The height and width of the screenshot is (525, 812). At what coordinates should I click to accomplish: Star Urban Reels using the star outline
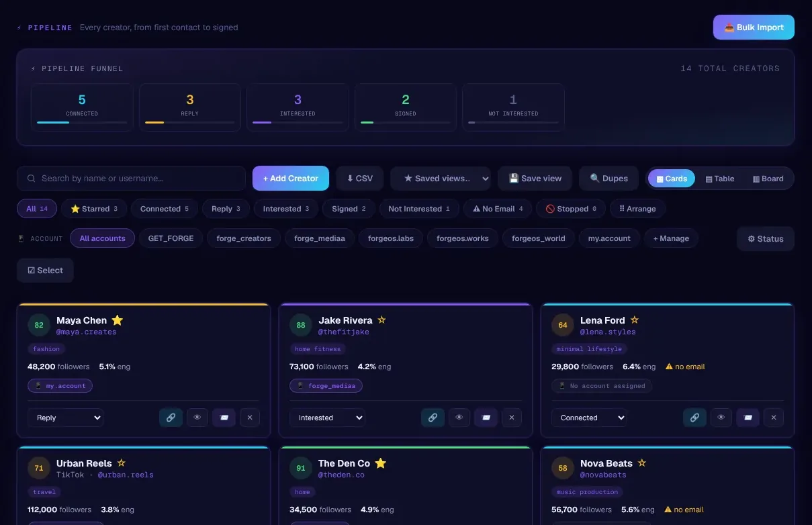tap(122, 463)
